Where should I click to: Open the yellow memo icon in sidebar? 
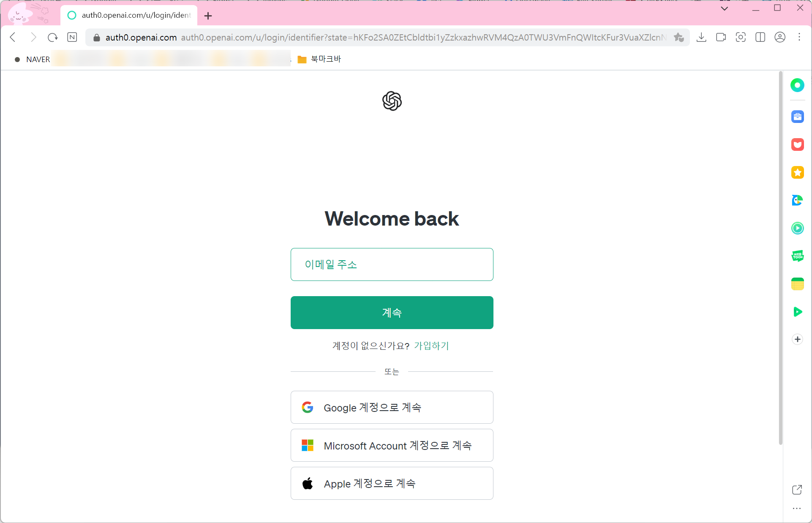[797, 284]
